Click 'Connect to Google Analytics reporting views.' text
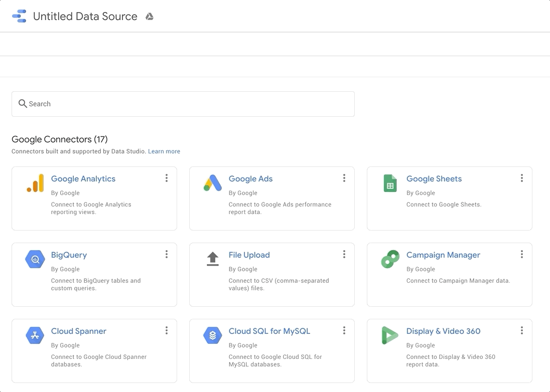Image resolution: width=550 pixels, height=392 pixels. click(x=91, y=208)
